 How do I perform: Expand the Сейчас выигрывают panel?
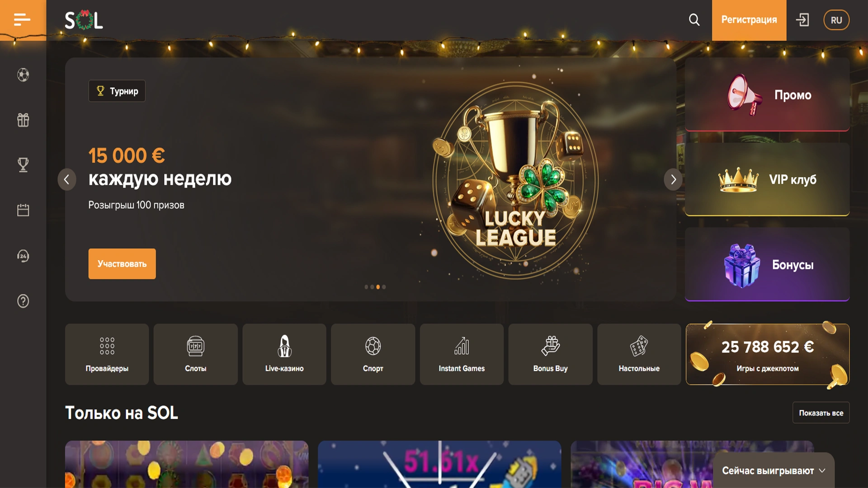tap(774, 470)
